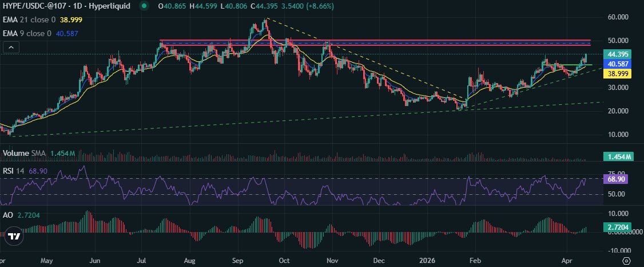The height and width of the screenshot is (267, 644).
Task: Click the Jun date axis label
Action: pos(95,261)
